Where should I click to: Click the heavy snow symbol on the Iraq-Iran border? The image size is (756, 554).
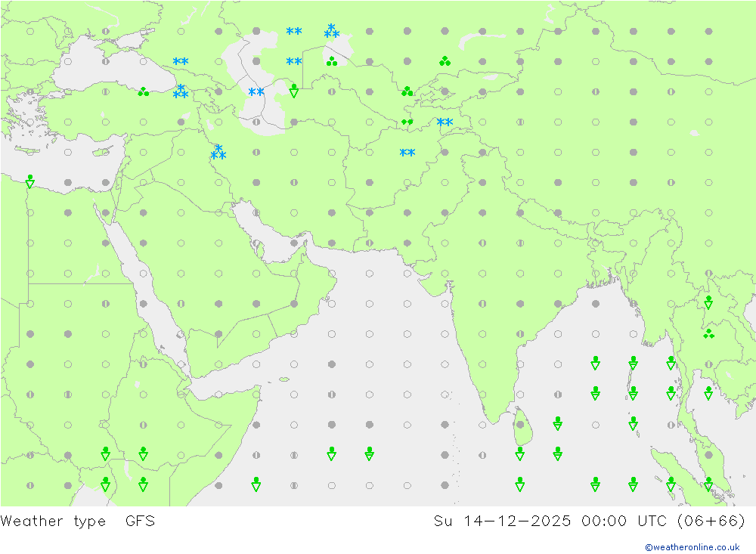point(218,152)
